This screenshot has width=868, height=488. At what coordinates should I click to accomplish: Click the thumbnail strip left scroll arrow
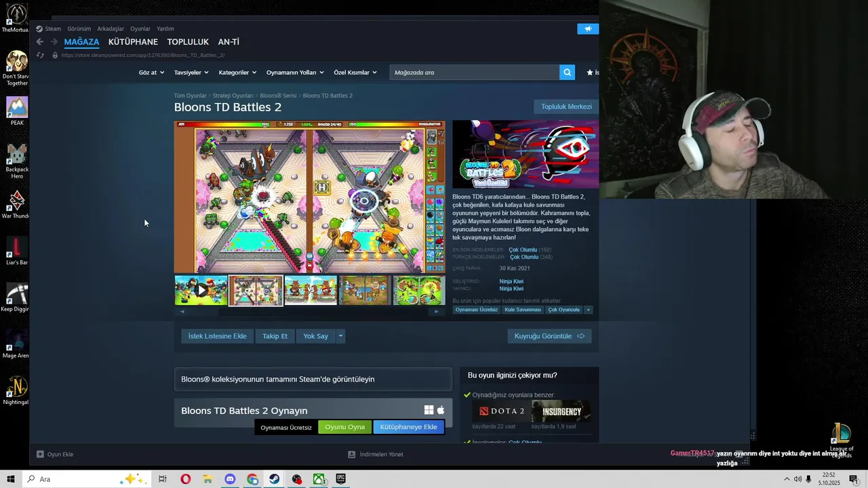[182, 312]
